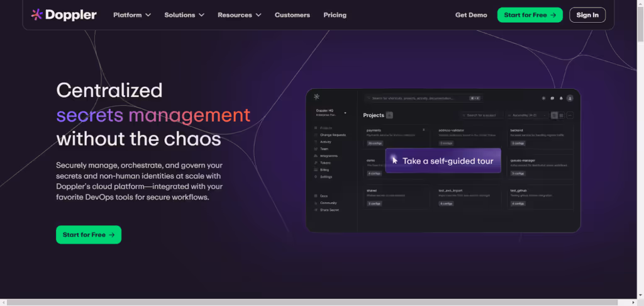Select Settings in the preview sidebar
This screenshot has width=644, height=306.
click(323, 177)
